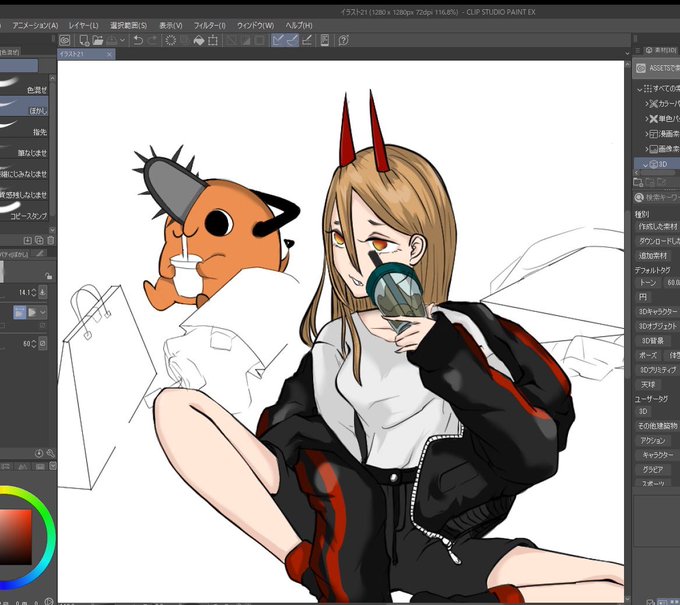Click the brush size 14.1 stepper

(34, 292)
